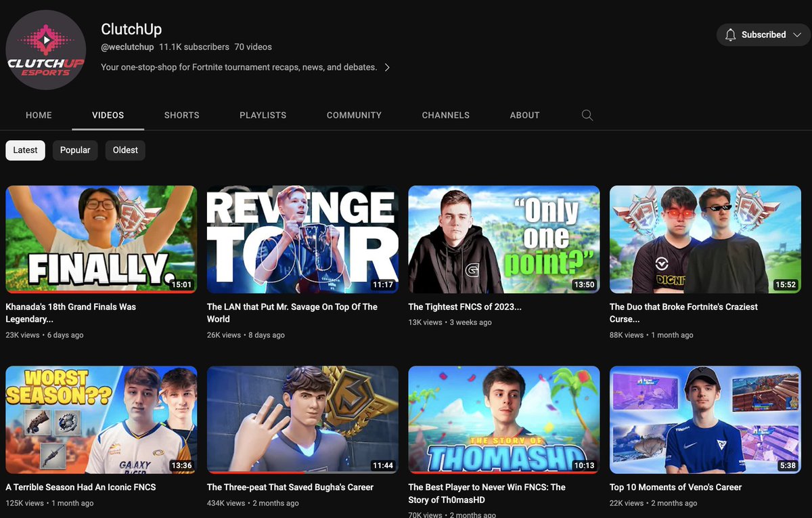Click '13K views • 3 weeks ago' metadata
This screenshot has width=812, height=518.
pos(450,322)
